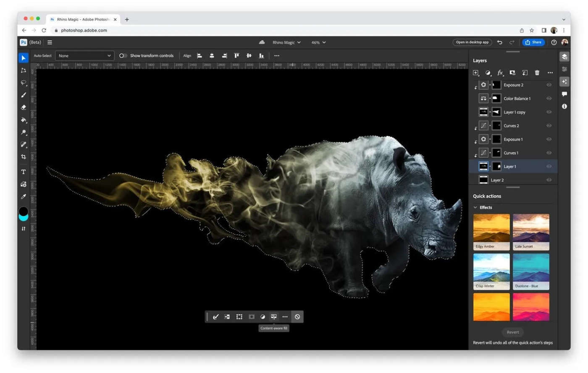Collapse the Effects section in Quick actions
The height and width of the screenshot is (373, 588).
point(475,207)
